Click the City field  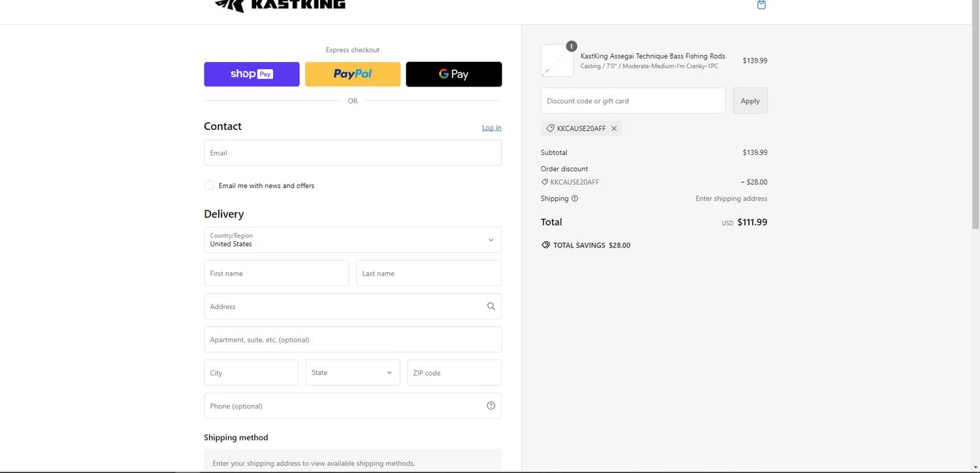(x=251, y=372)
